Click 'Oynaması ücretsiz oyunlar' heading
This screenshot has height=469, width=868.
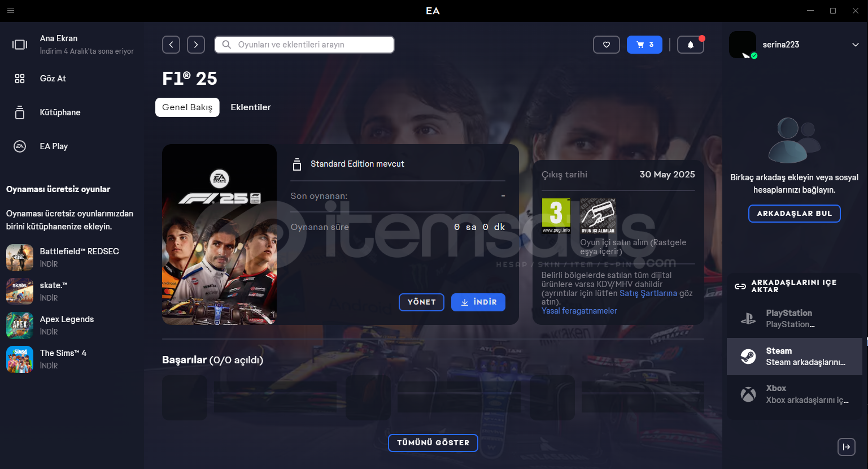(x=58, y=189)
